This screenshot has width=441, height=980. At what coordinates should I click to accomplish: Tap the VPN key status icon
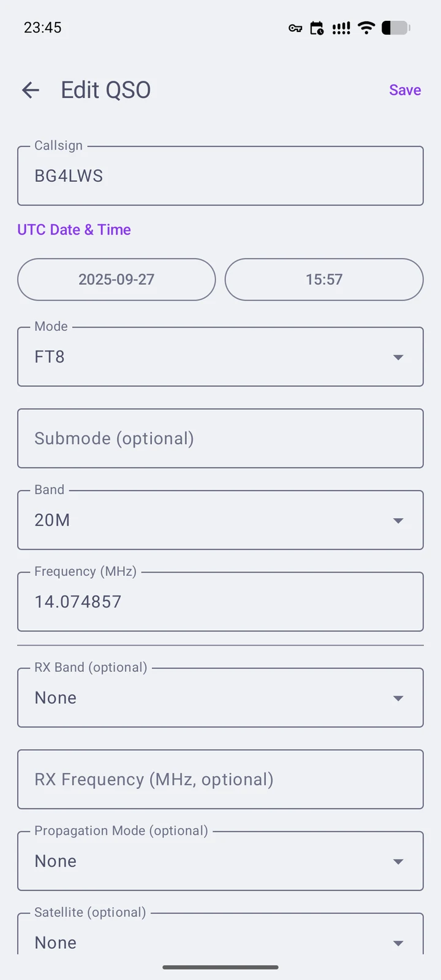click(295, 28)
